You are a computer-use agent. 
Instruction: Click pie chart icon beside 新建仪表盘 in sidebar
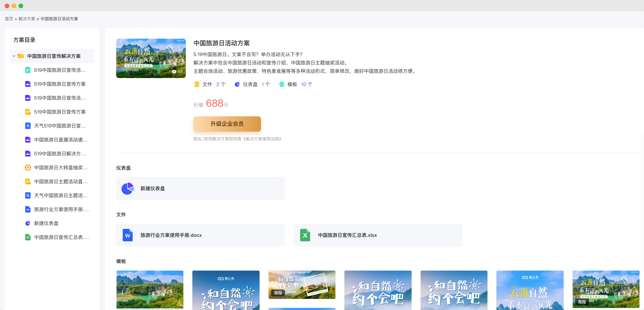(x=28, y=223)
